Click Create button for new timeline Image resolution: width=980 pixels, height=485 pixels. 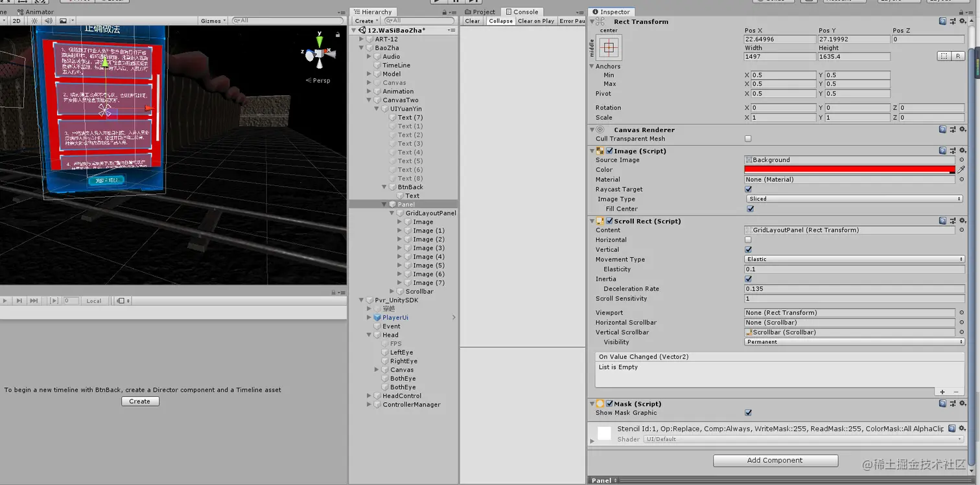pyautogui.click(x=140, y=401)
